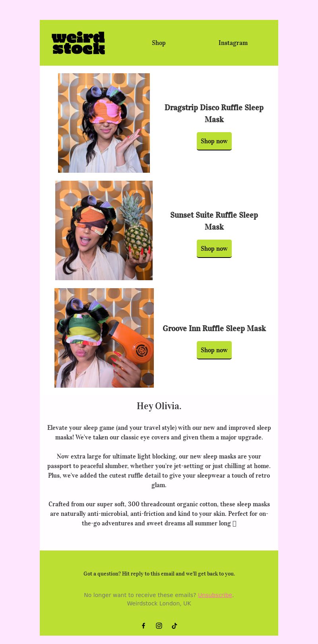Open the TikTok icon in footer
318x644 pixels.
(x=174, y=626)
